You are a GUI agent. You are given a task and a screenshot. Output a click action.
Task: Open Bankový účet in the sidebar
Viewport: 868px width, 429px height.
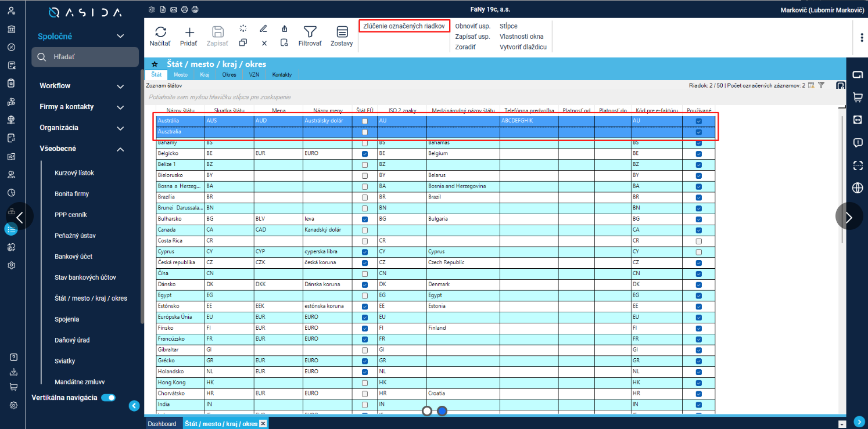(74, 257)
